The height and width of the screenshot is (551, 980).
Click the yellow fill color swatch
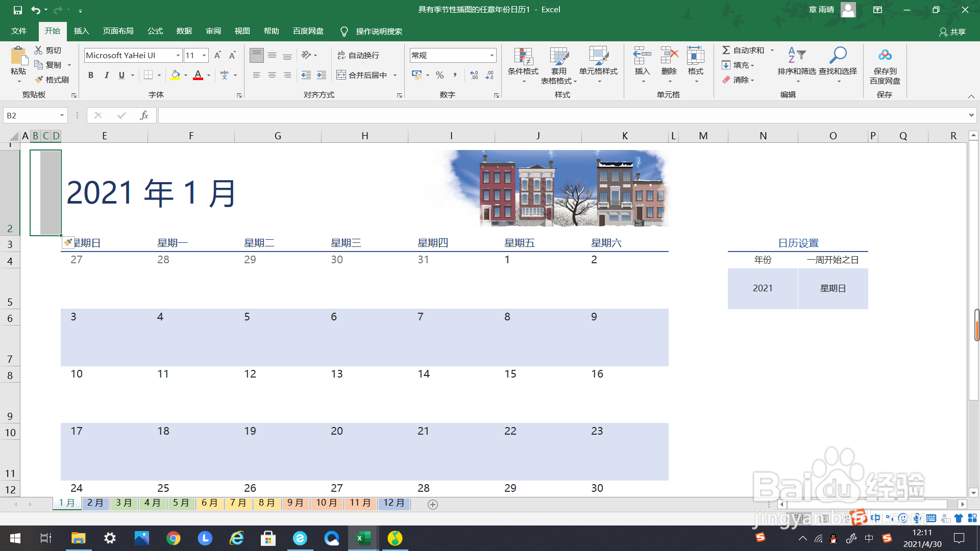175,75
